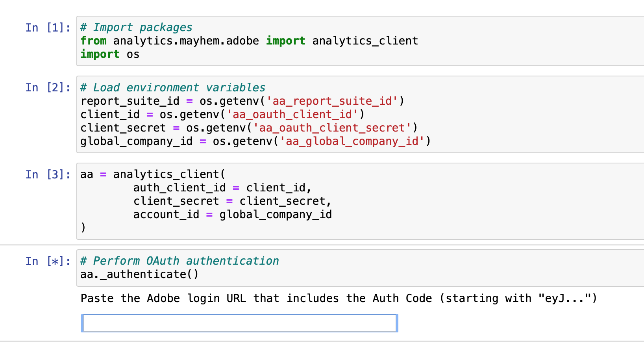Screen dimensions: 644x345
Task: Select the In [2] environment variables cell
Action: [360, 114]
